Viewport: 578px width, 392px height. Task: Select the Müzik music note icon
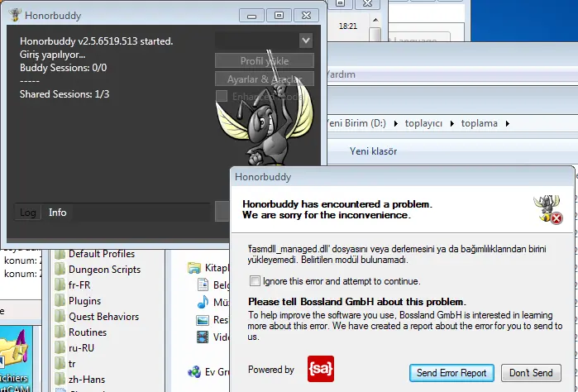[203, 302]
